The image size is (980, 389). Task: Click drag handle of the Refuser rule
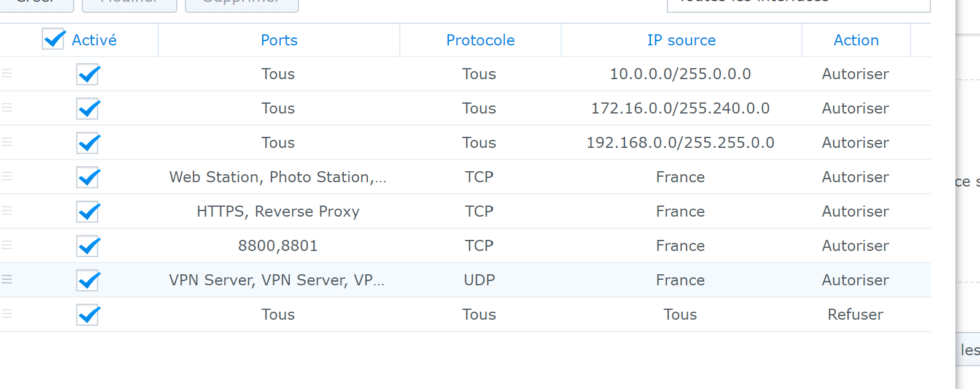coord(7,314)
